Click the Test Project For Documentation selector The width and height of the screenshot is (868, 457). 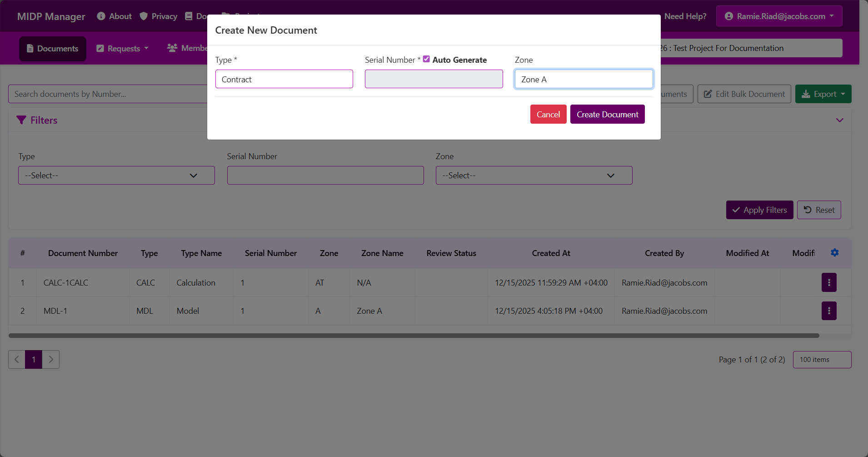tap(751, 48)
